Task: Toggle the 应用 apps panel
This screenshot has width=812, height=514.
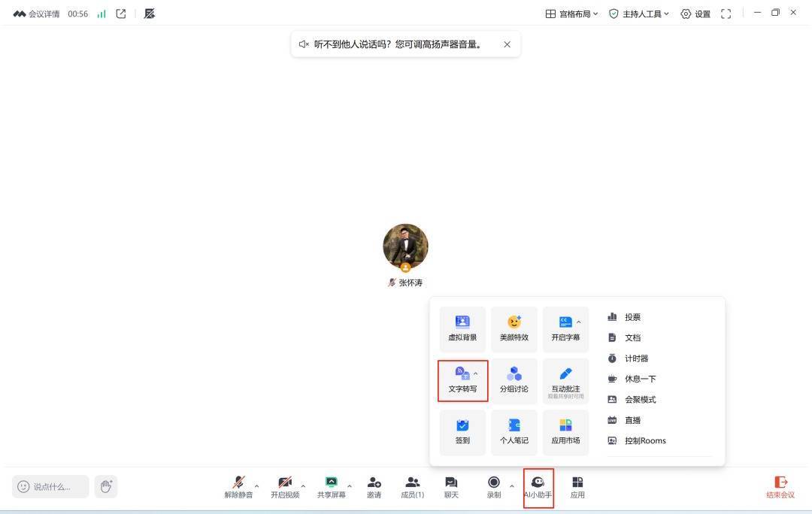Action: (577, 487)
